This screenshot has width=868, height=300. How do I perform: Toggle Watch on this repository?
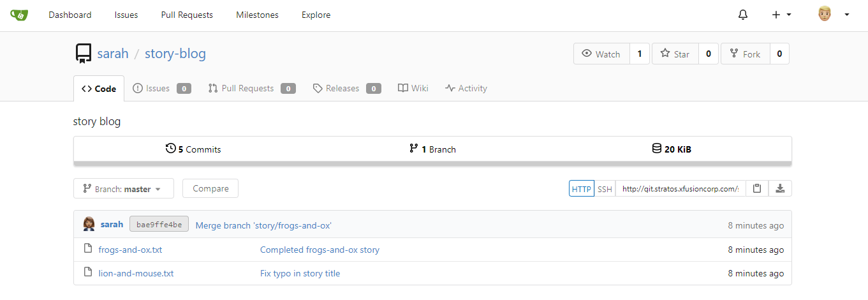601,54
